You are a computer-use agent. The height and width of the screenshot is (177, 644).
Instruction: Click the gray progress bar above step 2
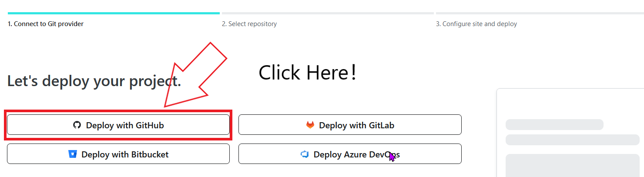(x=328, y=13)
